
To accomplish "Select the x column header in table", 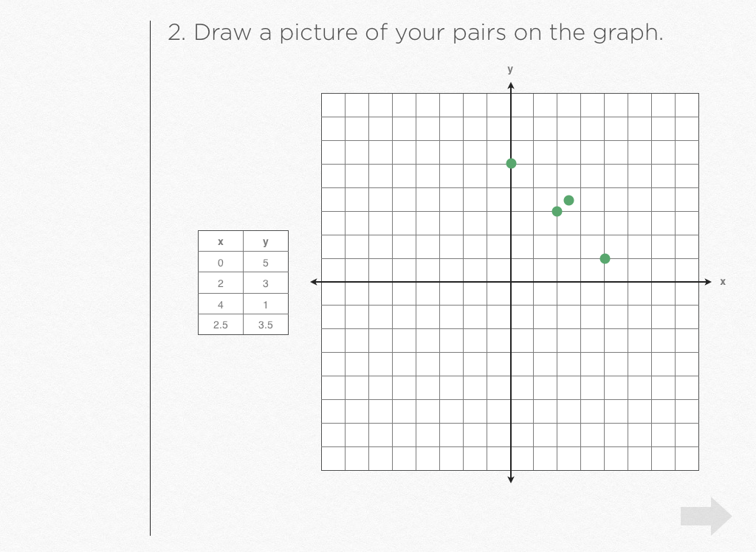I will 221,242.
